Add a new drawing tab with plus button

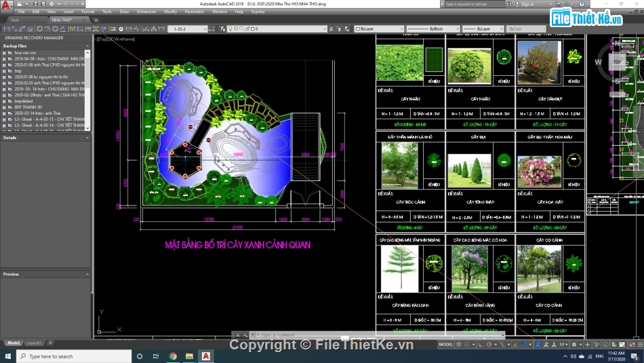[x=96, y=20]
